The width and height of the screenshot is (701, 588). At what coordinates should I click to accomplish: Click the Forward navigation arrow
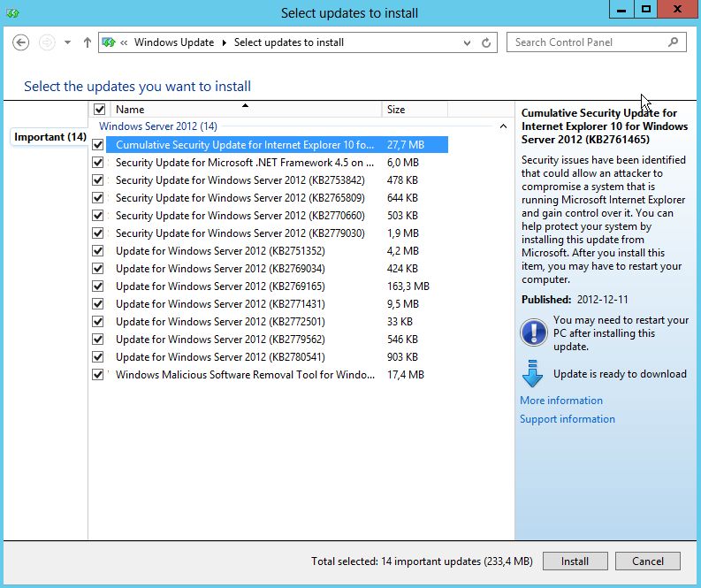(47, 42)
